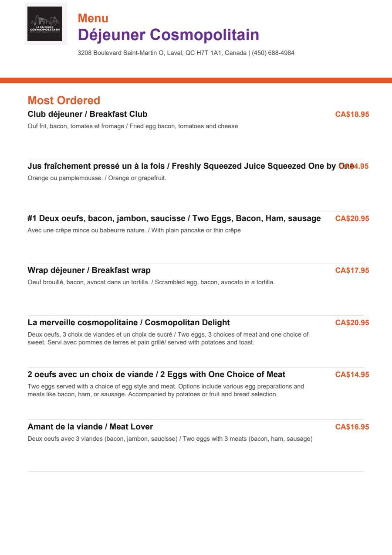Select the Most Ordered section heading

click(64, 100)
